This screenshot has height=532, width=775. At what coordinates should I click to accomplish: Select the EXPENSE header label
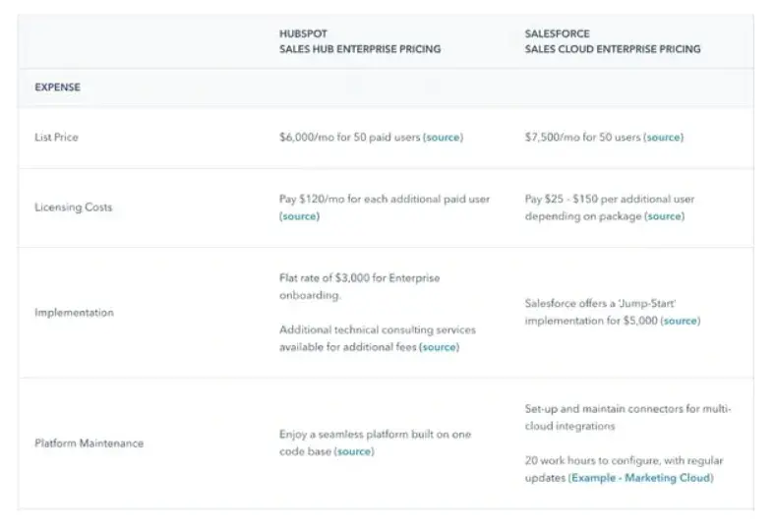point(57,87)
